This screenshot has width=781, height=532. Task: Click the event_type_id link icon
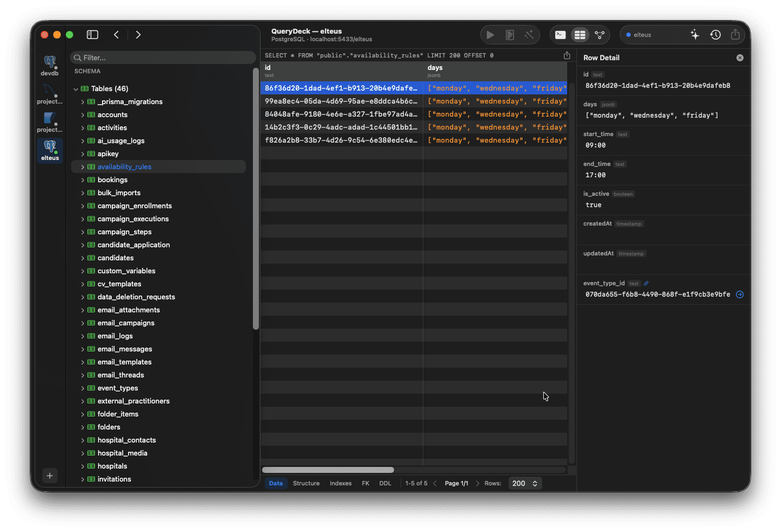coord(646,283)
